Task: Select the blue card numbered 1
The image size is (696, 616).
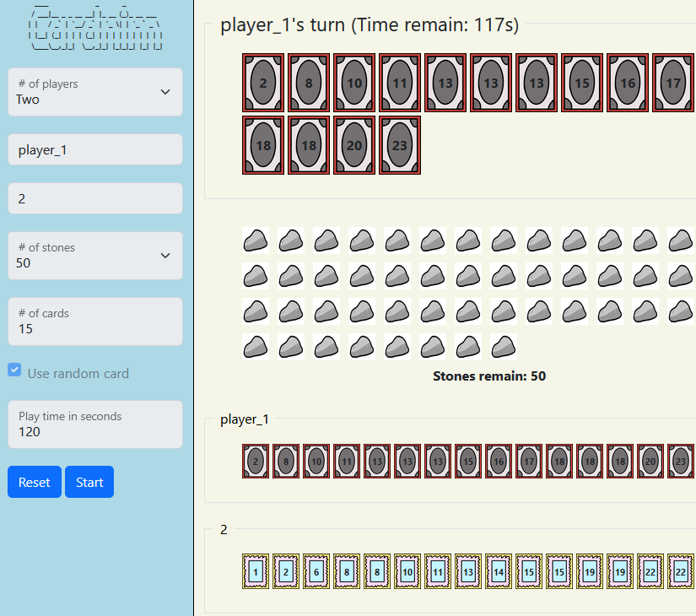Action: (256, 571)
